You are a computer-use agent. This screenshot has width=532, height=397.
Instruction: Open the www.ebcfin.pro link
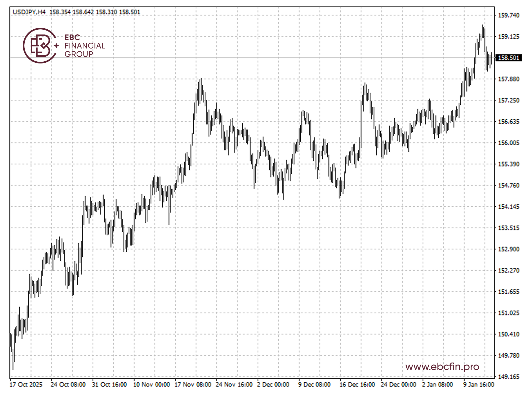click(x=442, y=366)
